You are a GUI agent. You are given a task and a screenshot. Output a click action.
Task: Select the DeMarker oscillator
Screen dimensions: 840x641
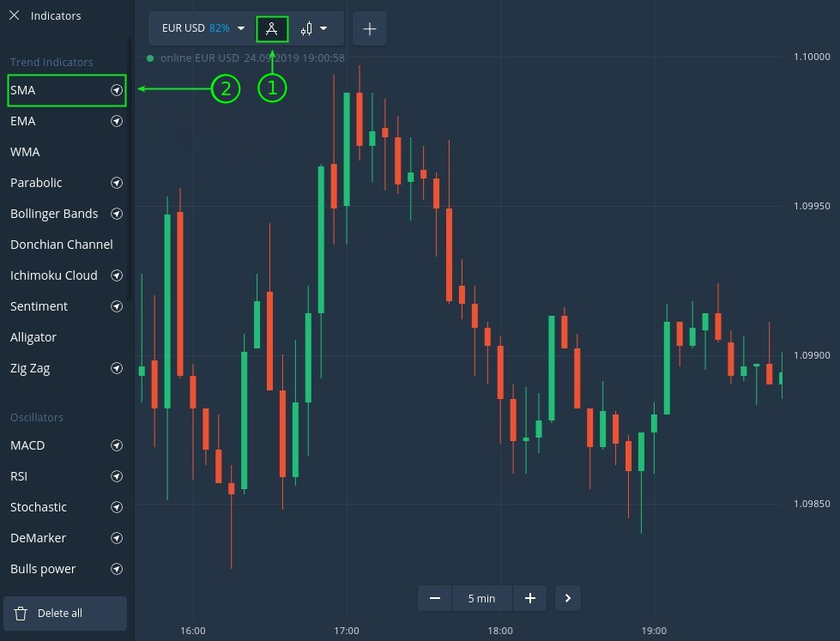pos(38,538)
